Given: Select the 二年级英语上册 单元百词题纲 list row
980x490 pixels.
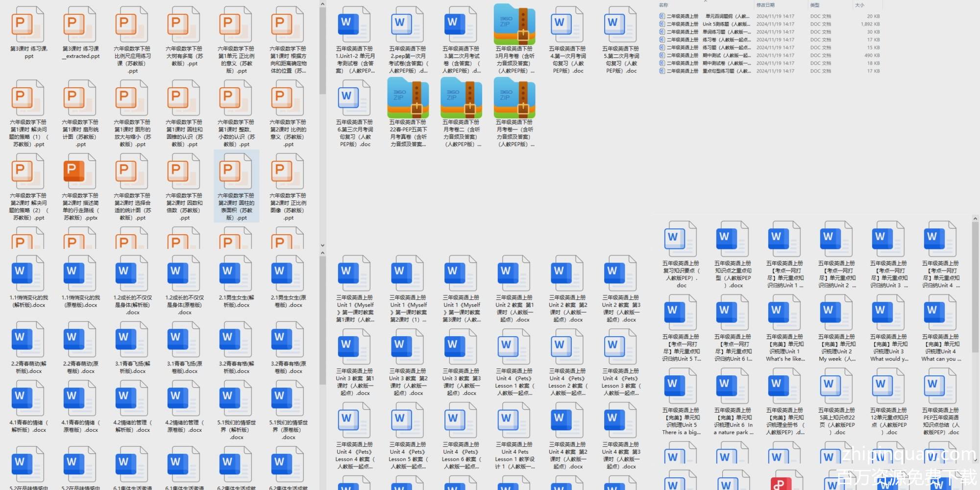Looking at the screenshot, I should (770, 16).
